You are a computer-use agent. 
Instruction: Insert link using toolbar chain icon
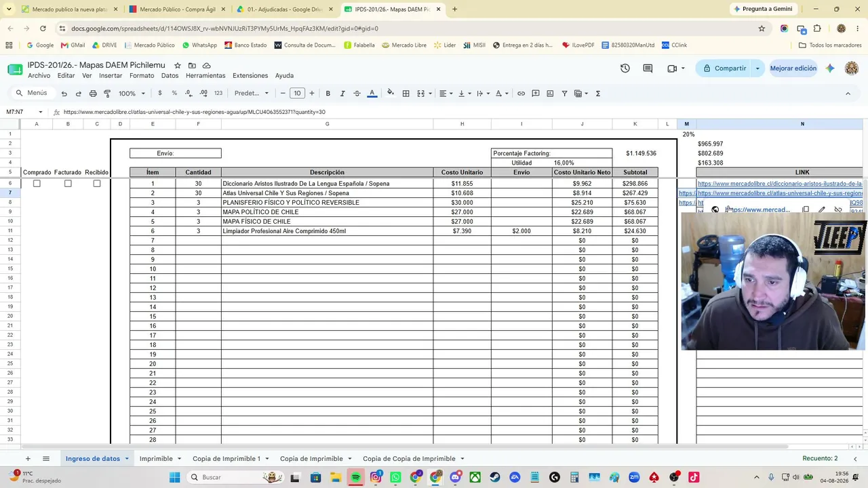[x=521, y=94]
